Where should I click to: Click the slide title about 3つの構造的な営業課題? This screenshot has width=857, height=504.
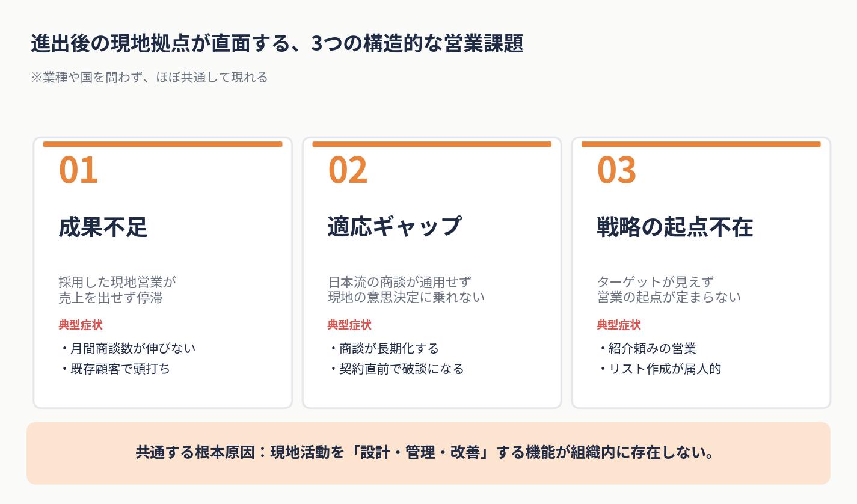pos(277,43)
